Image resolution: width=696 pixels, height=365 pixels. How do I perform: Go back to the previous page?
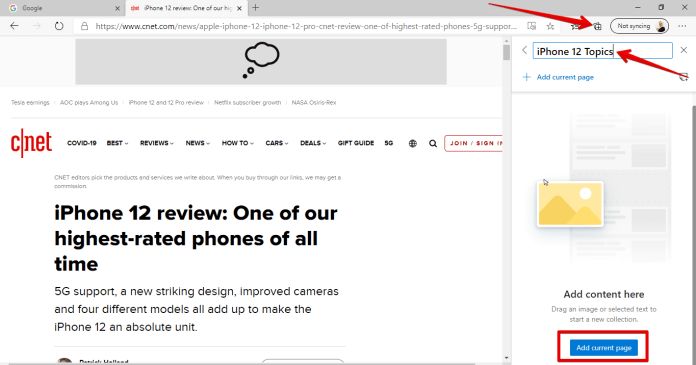click(14, 26)
